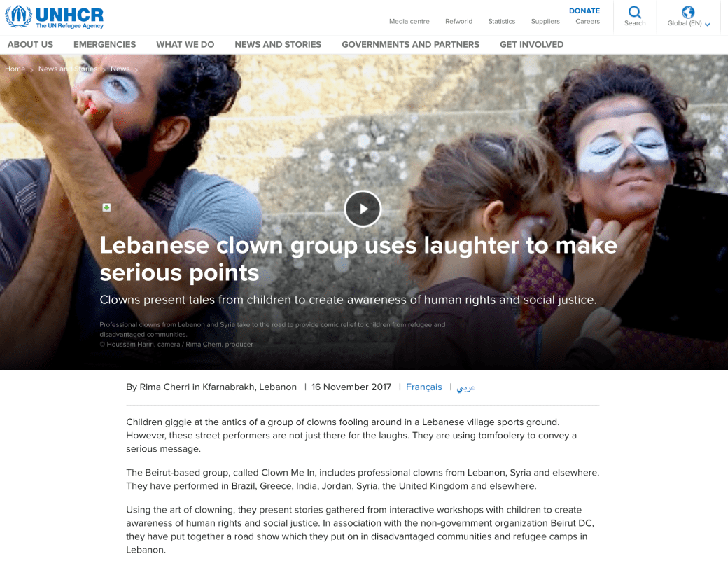This screenshot has width=728, height=561.
Task: Go to the Media centre page
Action: click(409, 22)
